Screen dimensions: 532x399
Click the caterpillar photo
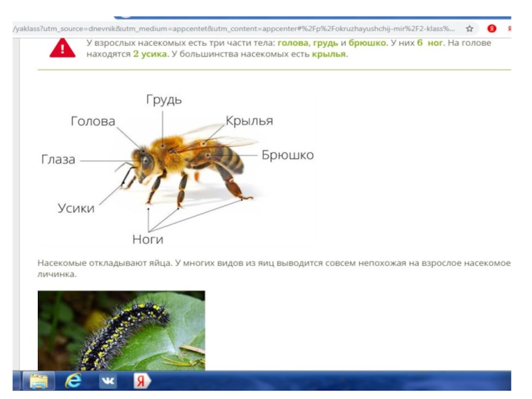pyautogui.click(x=121, y=331)
